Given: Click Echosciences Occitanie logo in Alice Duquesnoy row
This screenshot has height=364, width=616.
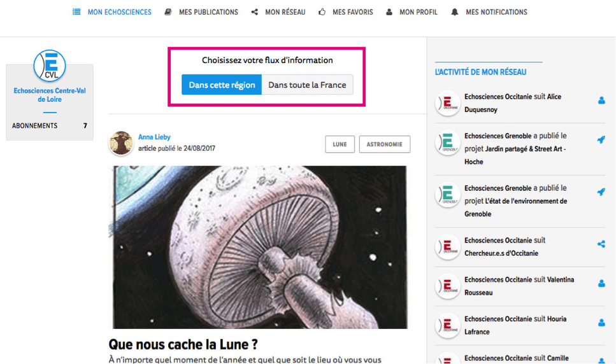Looking at the screenshot, I should [447, 103].
